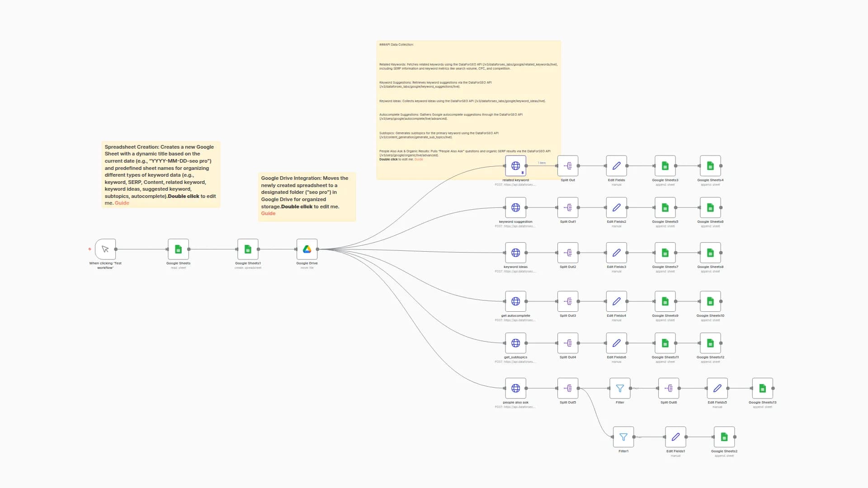Open the "Edit Fields3" node
The image size is (868, 488).
click(616, 253)
